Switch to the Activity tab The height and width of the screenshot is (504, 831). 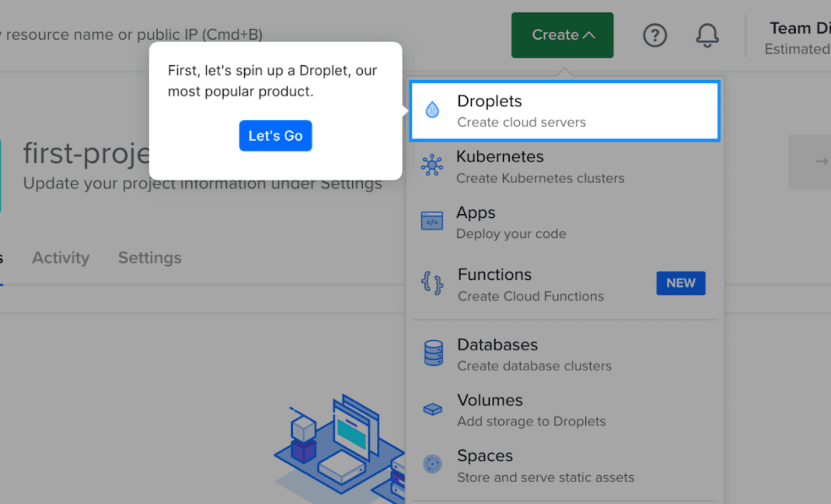[x=61, y=258]
